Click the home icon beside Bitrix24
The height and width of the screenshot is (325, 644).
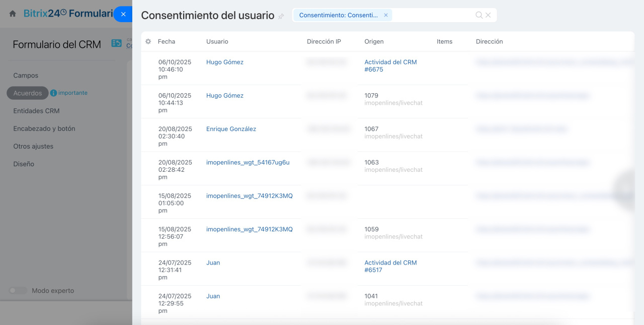coord(13,14)
